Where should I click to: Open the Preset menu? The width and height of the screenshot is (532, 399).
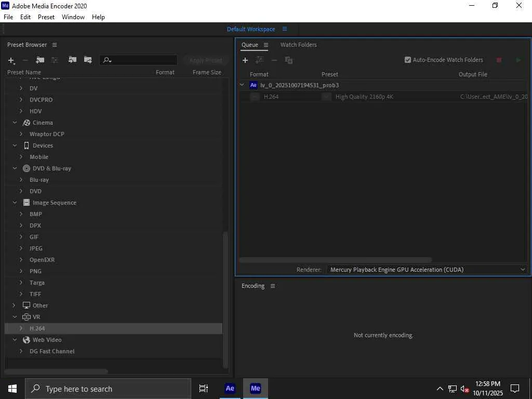click(46, 17)
